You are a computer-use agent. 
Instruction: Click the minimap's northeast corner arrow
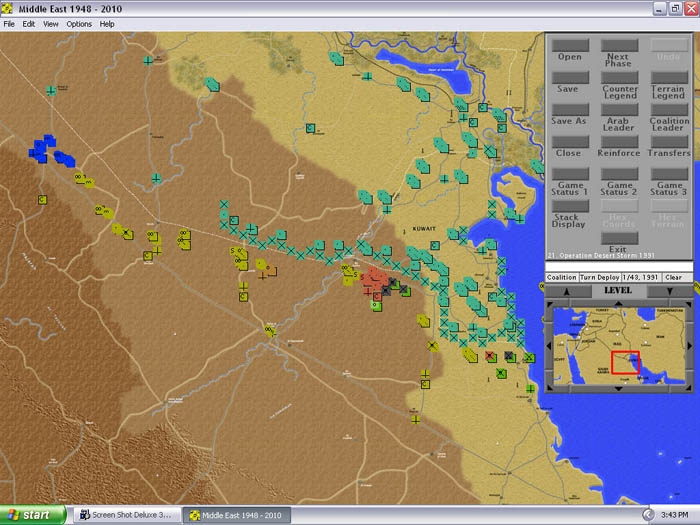click(x=689, y=305)
